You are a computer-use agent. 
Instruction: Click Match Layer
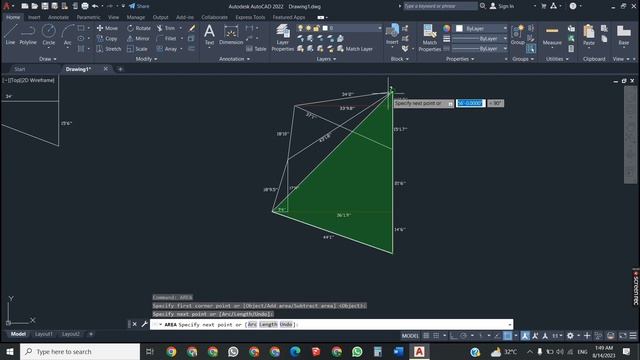355,49
